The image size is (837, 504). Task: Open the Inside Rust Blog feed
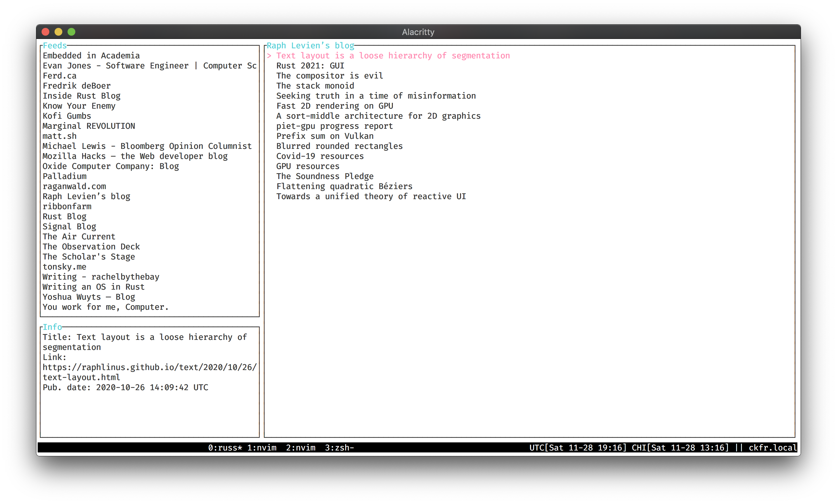[81, 96]
